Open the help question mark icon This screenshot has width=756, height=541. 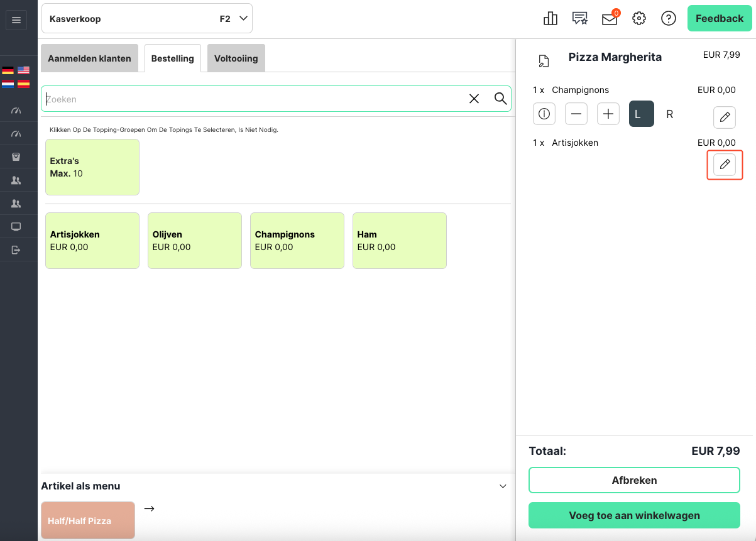pos(669,19)
